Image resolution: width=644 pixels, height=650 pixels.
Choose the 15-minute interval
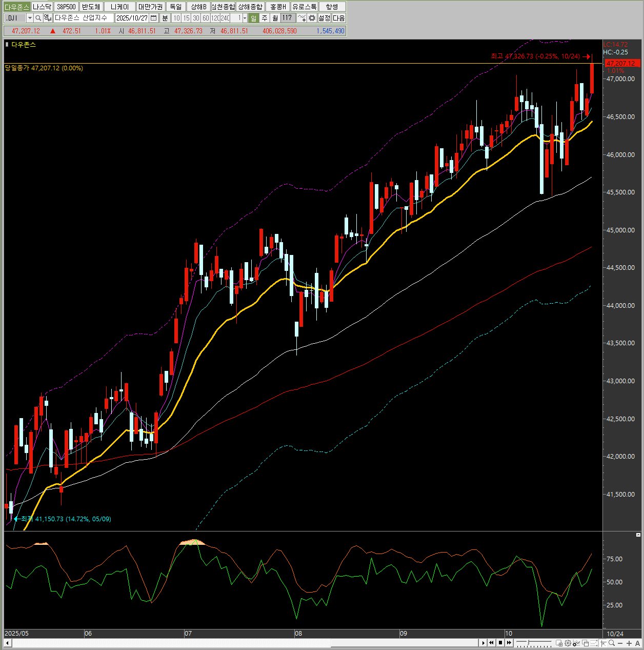pyautogui.click(x=186, y=18)
